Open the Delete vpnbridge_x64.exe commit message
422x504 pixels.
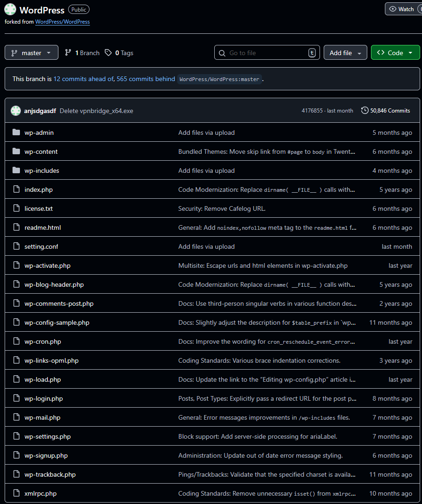96,111
